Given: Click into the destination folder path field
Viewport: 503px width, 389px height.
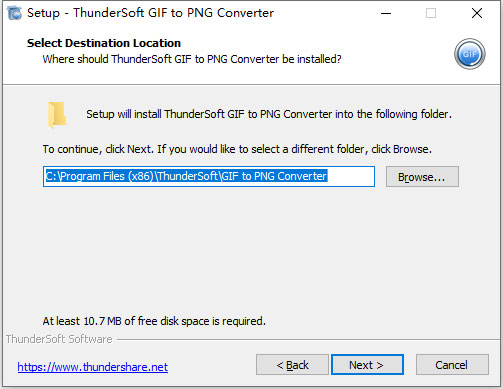Looking at the screenshot, I should click(x=209, y=176).
